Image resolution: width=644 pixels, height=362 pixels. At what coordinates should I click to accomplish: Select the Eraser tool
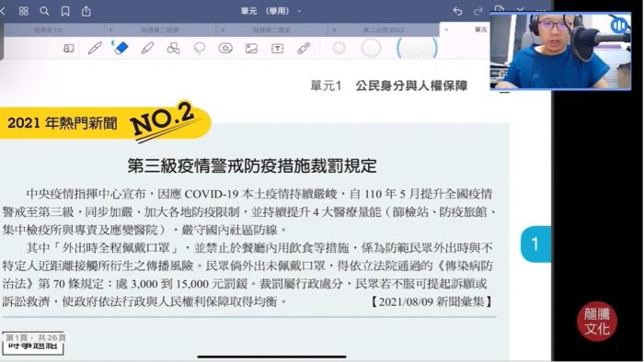click(x=121, y=48)
